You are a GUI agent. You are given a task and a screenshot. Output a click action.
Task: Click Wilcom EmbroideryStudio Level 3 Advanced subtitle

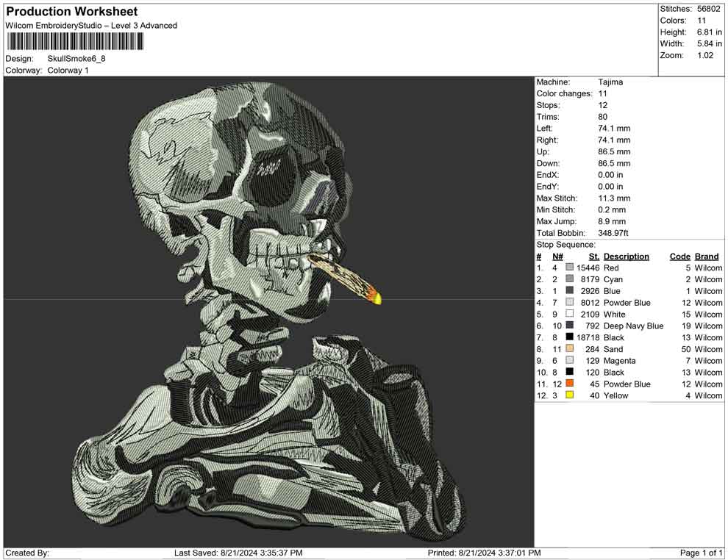coord(91,26)
